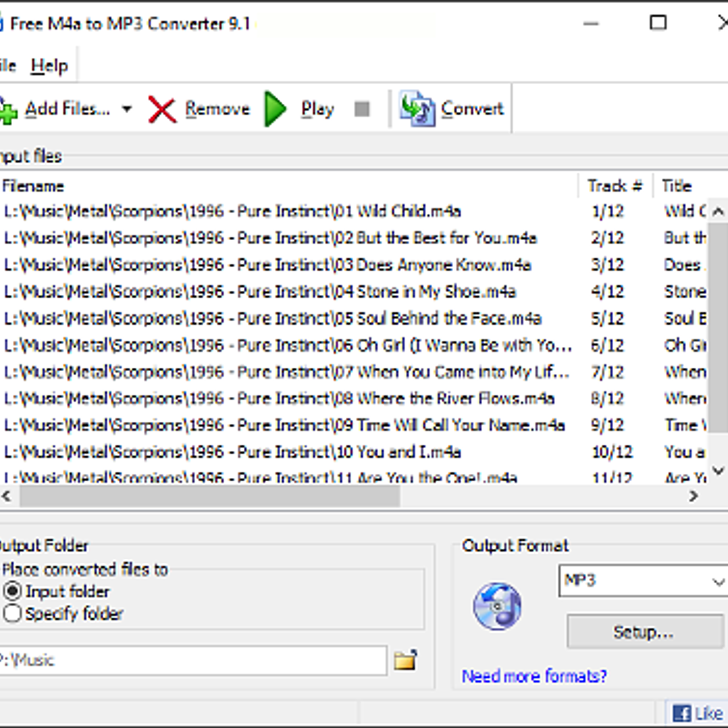Select the Input folder radio button
This screenshot has width=728, height=728.
tap(12, 591)
